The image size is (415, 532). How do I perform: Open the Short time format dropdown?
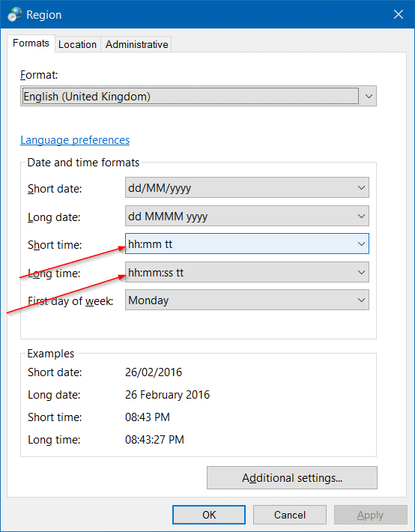(x=247, y=244)
